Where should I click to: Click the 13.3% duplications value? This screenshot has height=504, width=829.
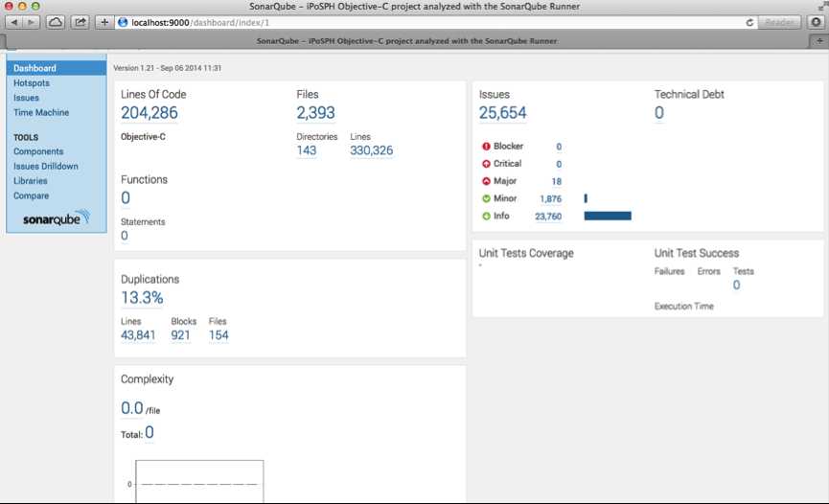[x=142, y=298]
